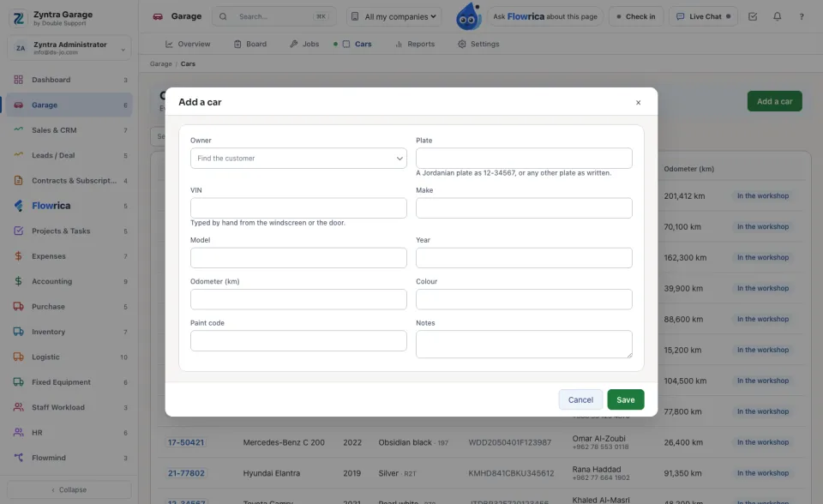
Task: Open plate link 21-77802
Action: (186, 473)
